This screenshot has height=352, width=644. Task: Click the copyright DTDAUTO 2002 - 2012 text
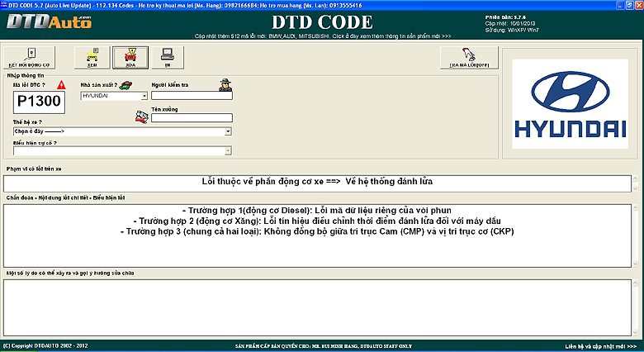coord(45,346)
